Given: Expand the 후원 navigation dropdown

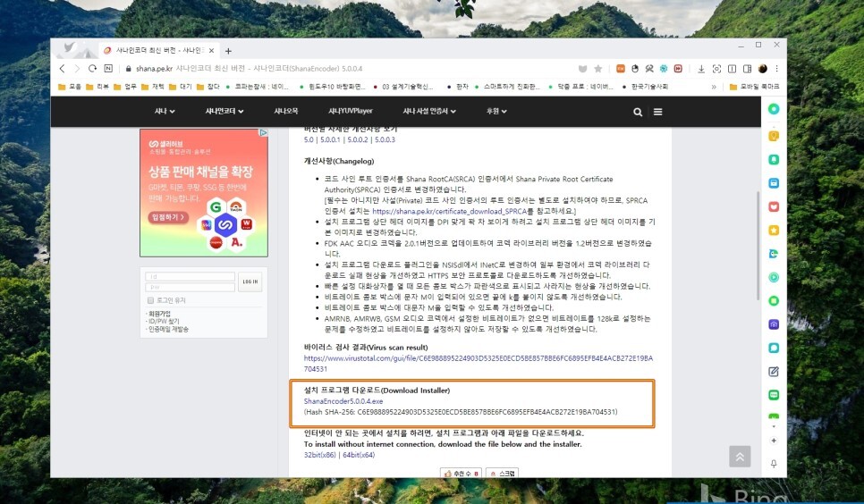Looking at the screenshot, I should point(496,112).
